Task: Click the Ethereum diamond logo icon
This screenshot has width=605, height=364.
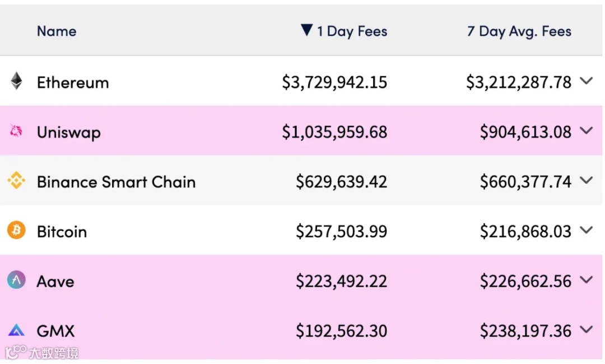Action: 17,81
